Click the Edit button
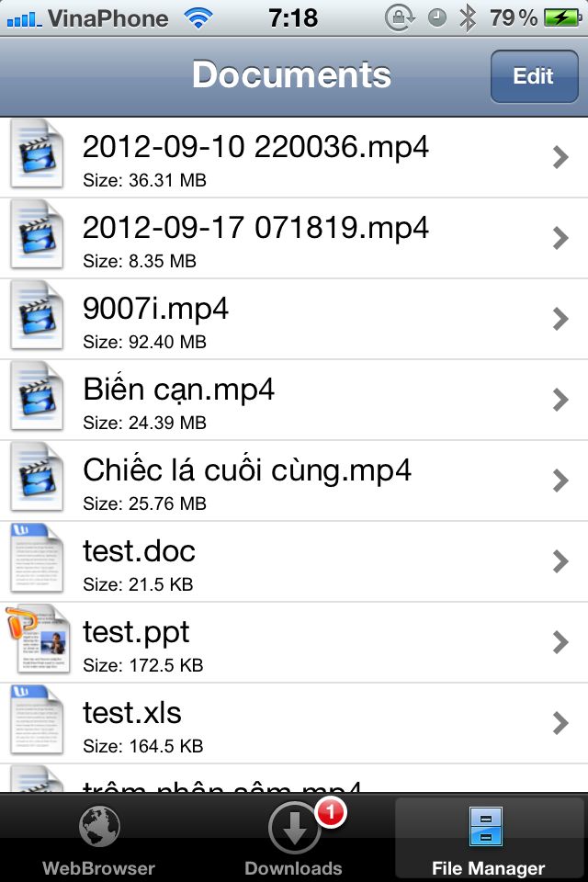 534,76
